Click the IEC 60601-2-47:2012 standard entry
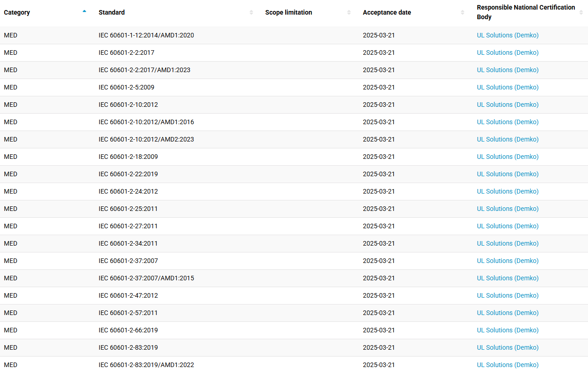The image size is (588, 373). (x=128, y=295)
